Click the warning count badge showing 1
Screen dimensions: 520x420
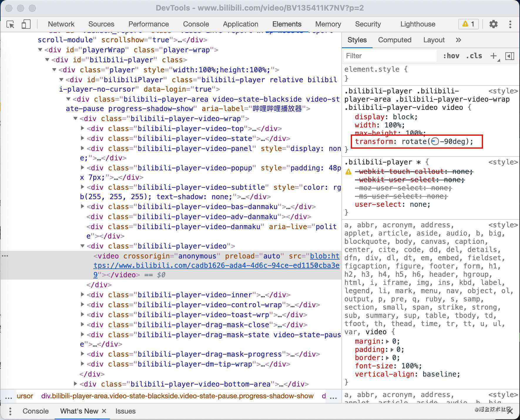[469, 24]
